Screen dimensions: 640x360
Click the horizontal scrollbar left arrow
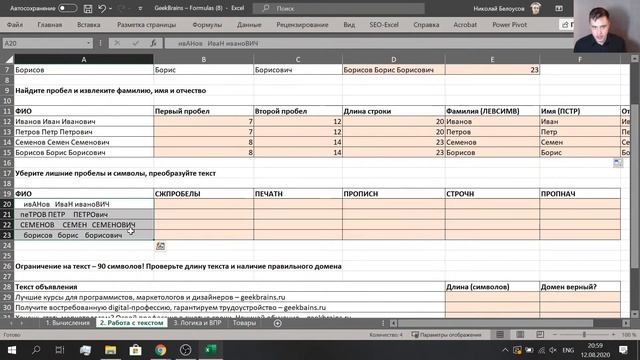(x=393, y=323)
